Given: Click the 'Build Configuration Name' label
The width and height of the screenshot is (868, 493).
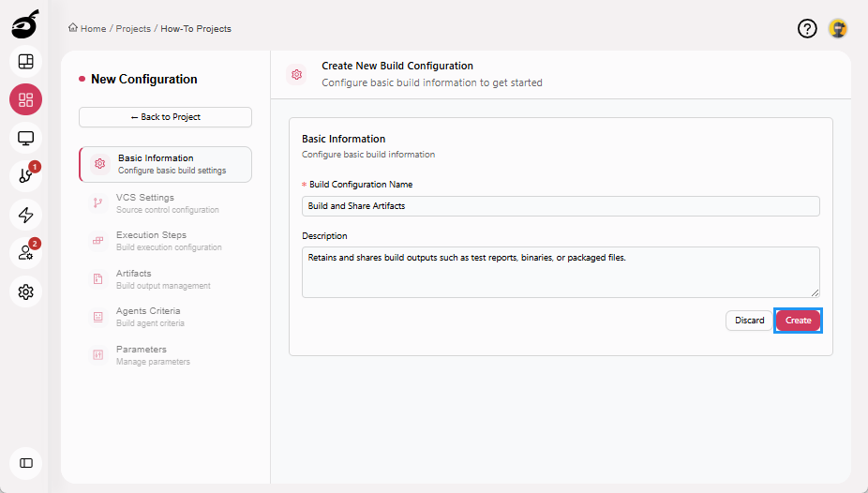Looking at the screenshot, I should 361,185.
